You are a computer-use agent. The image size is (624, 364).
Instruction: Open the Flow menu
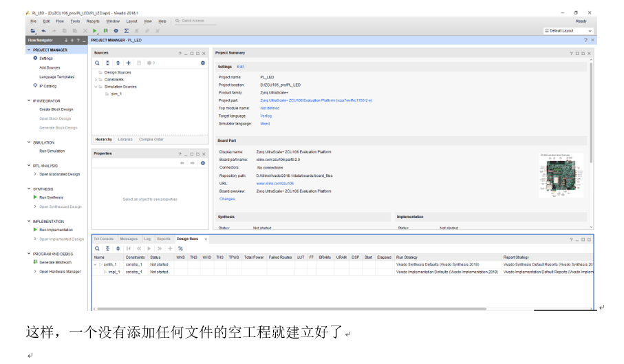(60, 21)
